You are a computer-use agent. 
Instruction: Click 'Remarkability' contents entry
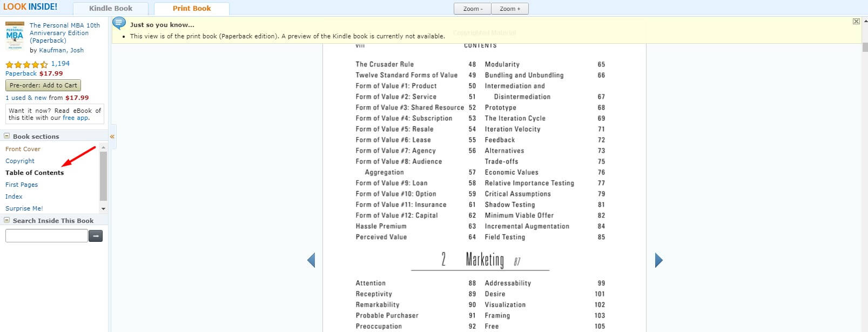click(x=377, y=304)
